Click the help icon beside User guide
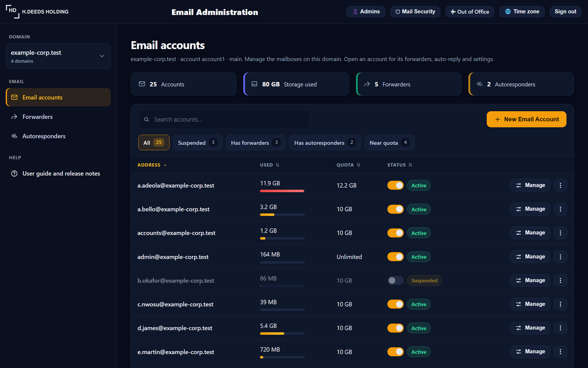Image resolution: width=588 pixels, height=368 pixels. coord(14,173)
